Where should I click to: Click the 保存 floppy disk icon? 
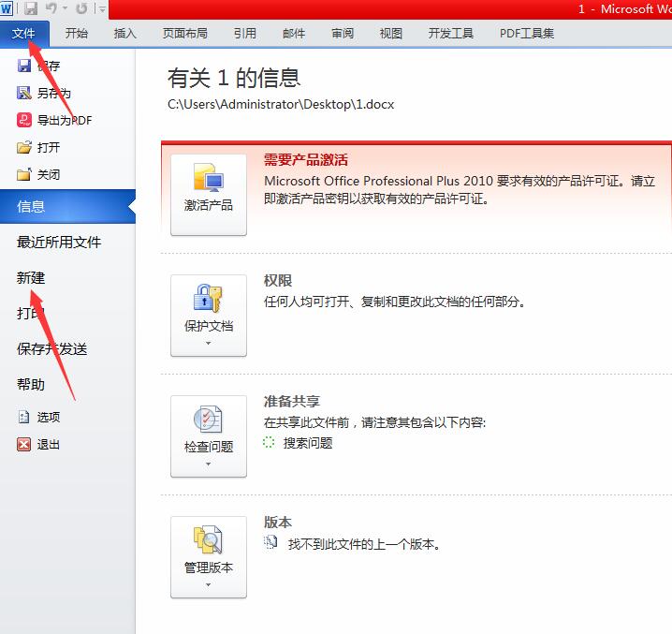coord(24,66)
